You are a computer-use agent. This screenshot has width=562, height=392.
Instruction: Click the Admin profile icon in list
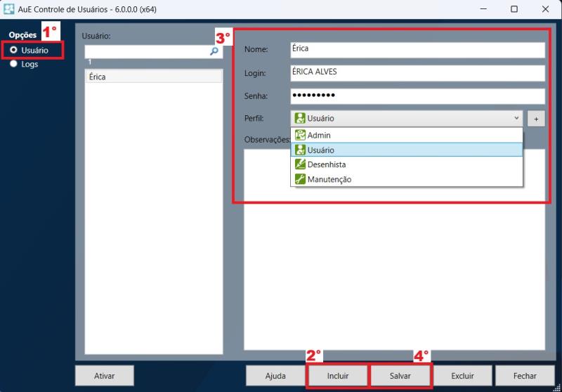tap(300, 135)
